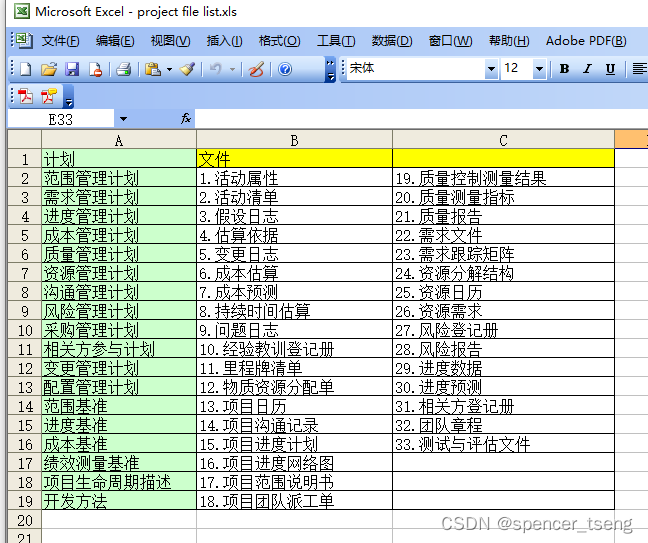
Task: Open the 数据(D) menu
Action: click(392, 41)
